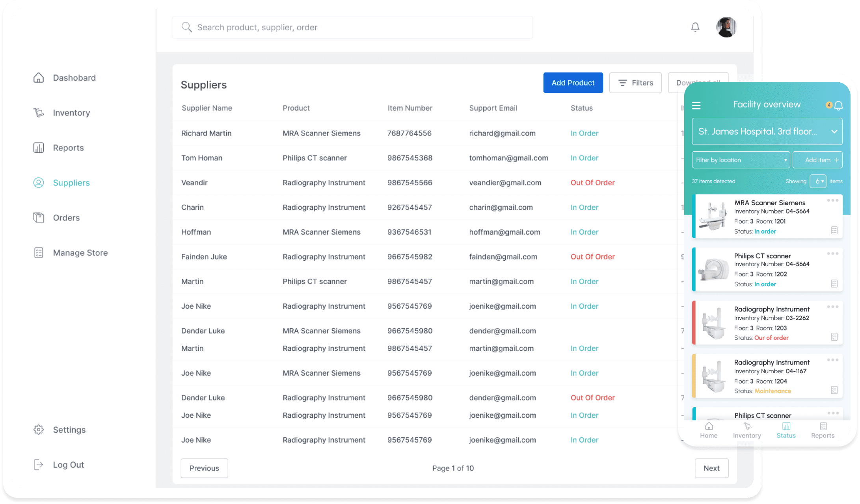Click the Settings gear icon
The height and width of the screenshot is (504, 860).
(x=39, y=430)
